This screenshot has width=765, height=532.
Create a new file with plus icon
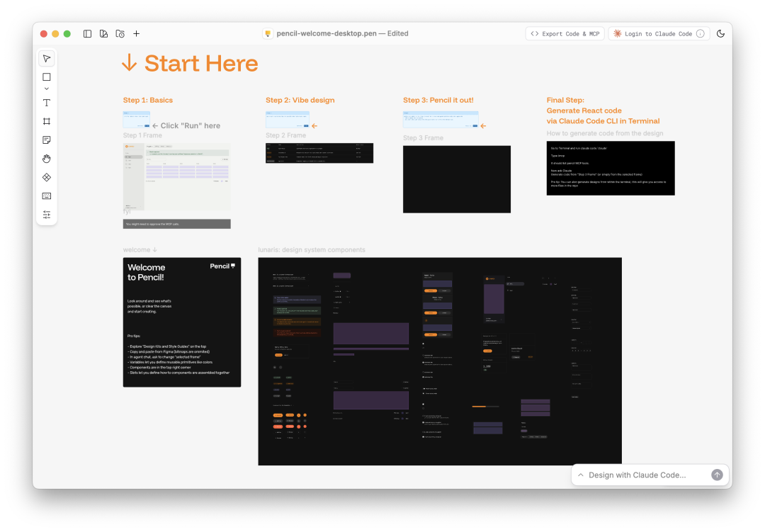137,33
